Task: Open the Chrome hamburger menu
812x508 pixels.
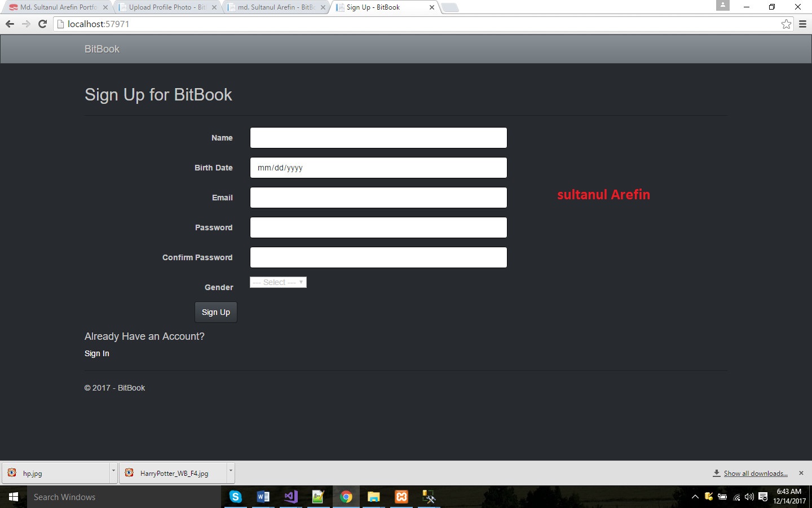Action: [x=802, y=24]
